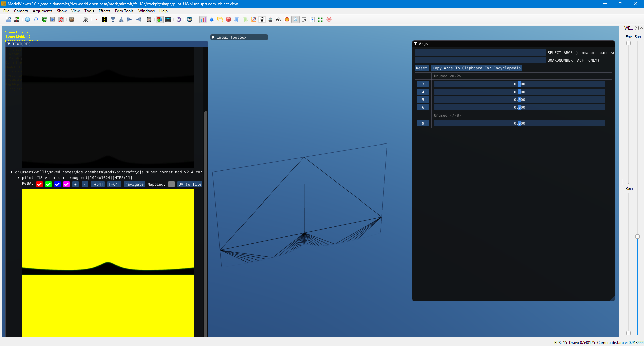Open the Edm Tools menu

tap(124, 11)
